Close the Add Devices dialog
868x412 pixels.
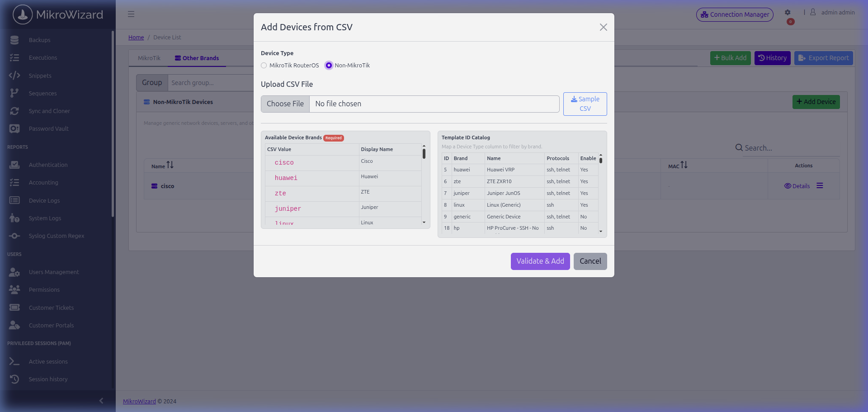click(603, 27)
